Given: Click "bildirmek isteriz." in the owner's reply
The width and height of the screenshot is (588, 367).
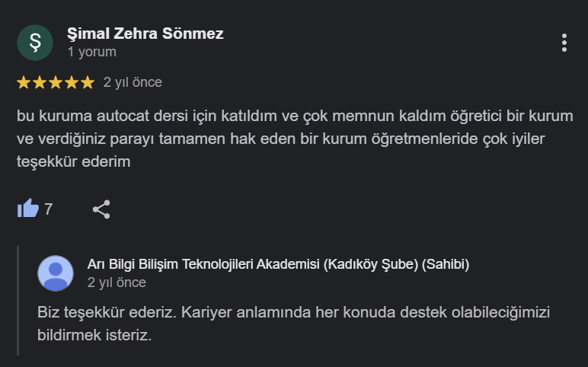Looking at the screenshot, I should click(x=94, y=335).
